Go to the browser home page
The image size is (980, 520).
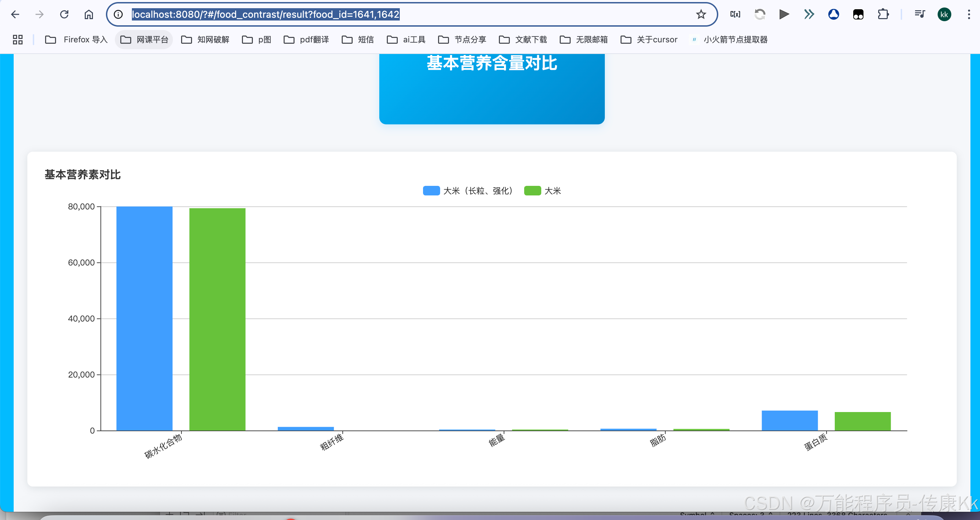89,14
